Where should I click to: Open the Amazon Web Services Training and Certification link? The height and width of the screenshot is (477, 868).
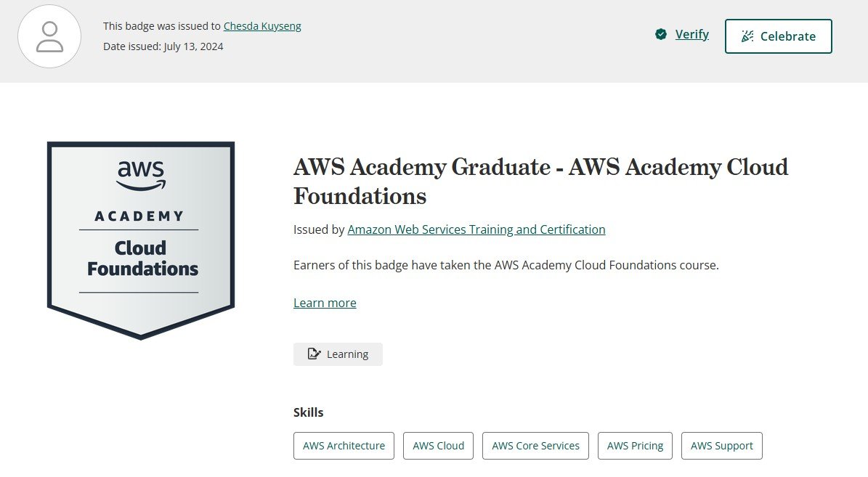click(x=476, y=229)
